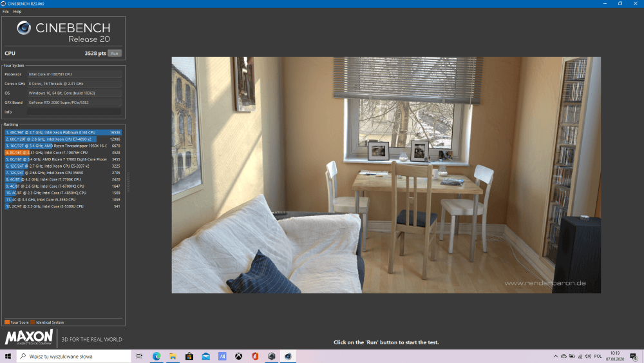The image size is (644, 363).
Task: Click the Info text field
Action: pyautogui.click(x=74, y=112)
